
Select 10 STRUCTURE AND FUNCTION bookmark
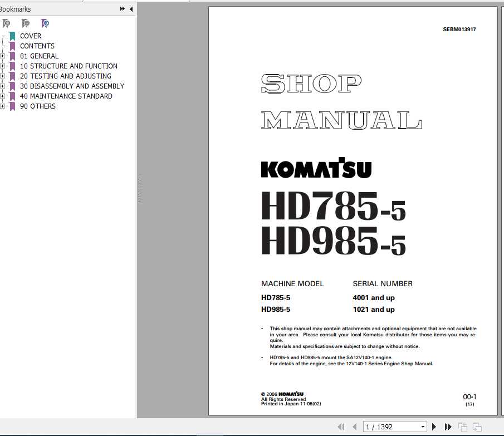(x=69, y=66)
